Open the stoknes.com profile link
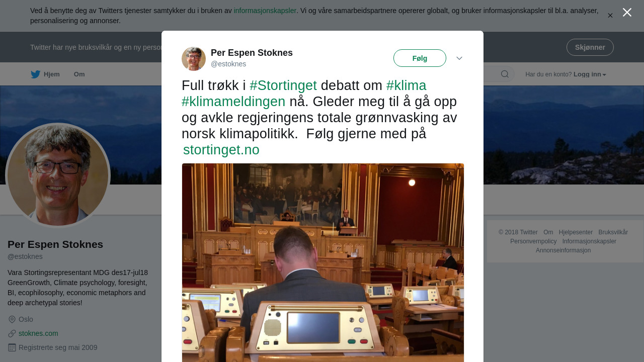Screen dimensions: 644x362 (38, 333)
